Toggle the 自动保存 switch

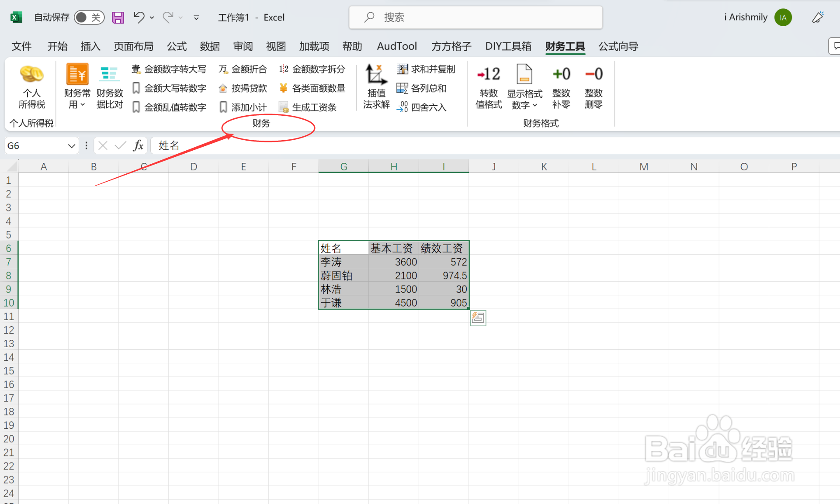[89, 17]
